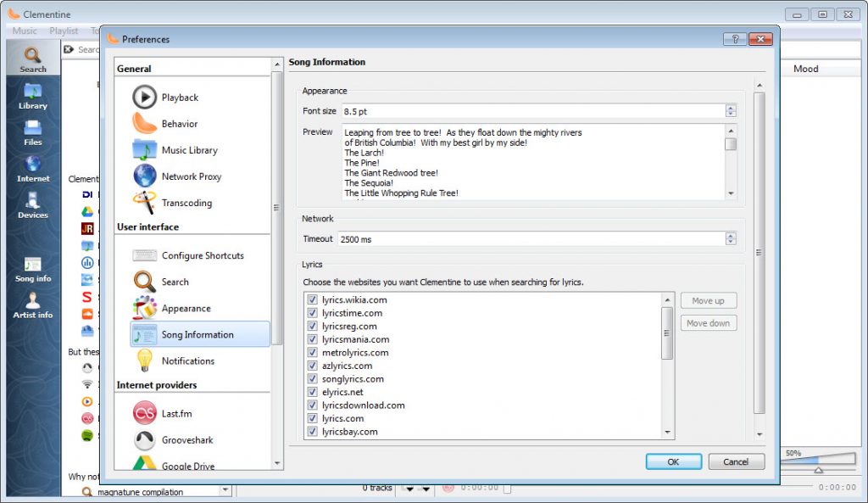
Task: Open Transcoding settings icon
Action: pyautogui.click(x=144, y=203)
